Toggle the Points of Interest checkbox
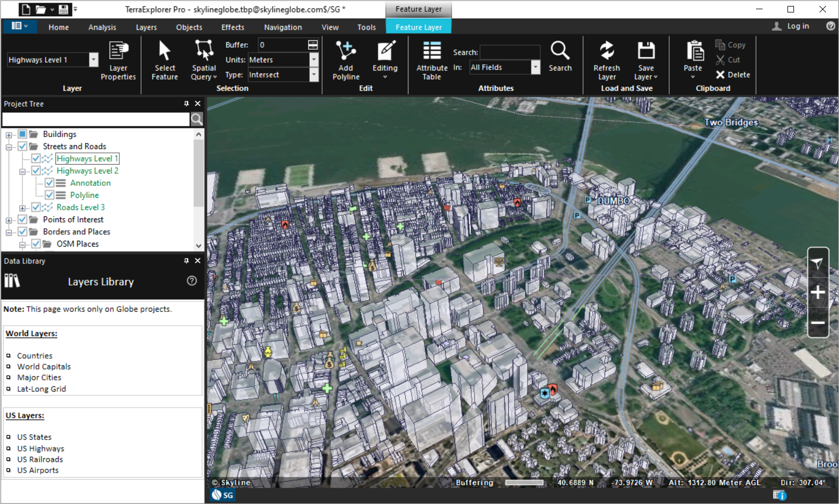839x504 pixels. click(x=22, y=219)
